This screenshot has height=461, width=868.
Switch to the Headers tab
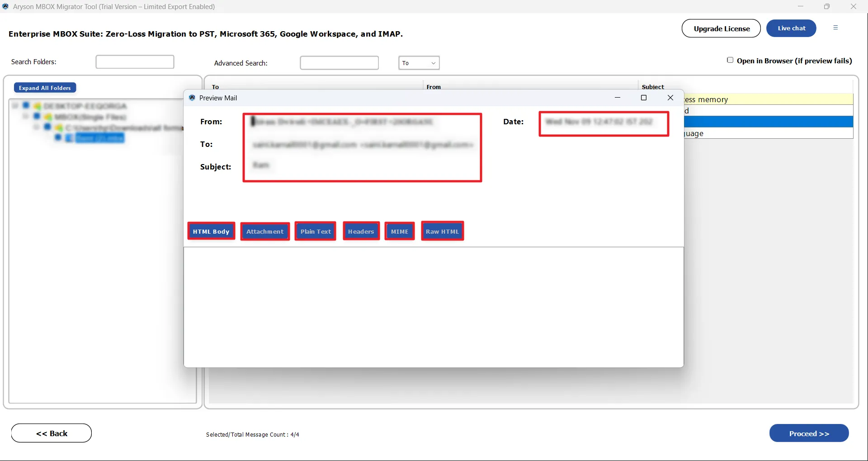(x=361, y=231)
